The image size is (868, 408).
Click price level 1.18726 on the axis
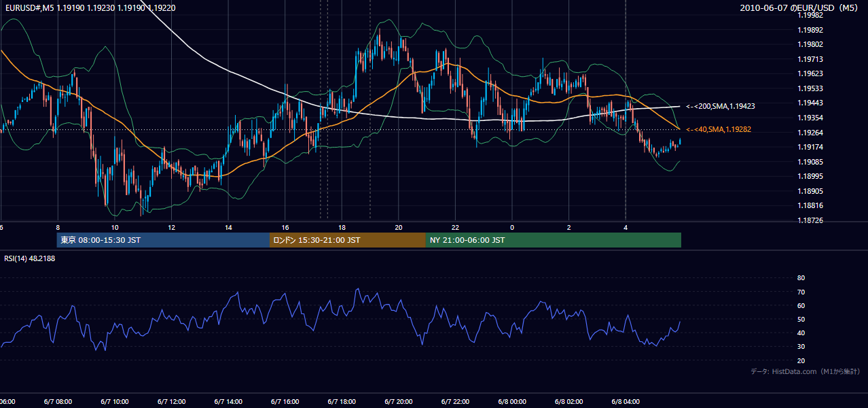tap(810, 220)
